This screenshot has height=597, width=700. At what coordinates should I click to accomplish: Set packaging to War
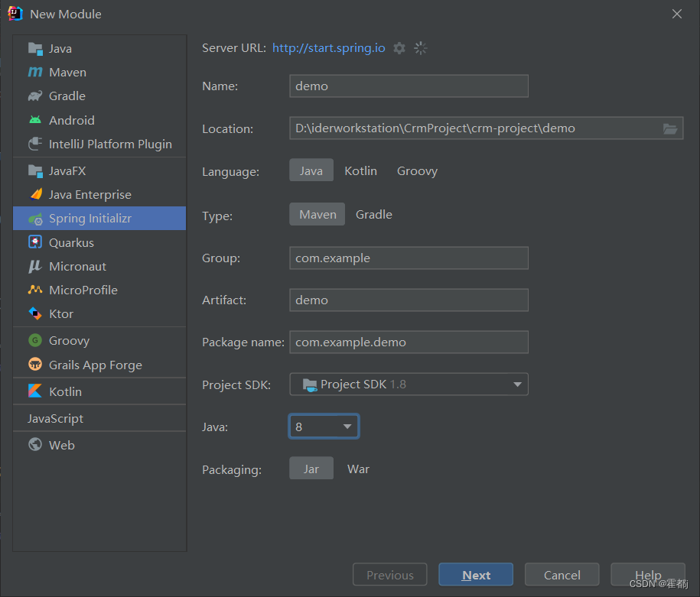(x=359, y=469)
